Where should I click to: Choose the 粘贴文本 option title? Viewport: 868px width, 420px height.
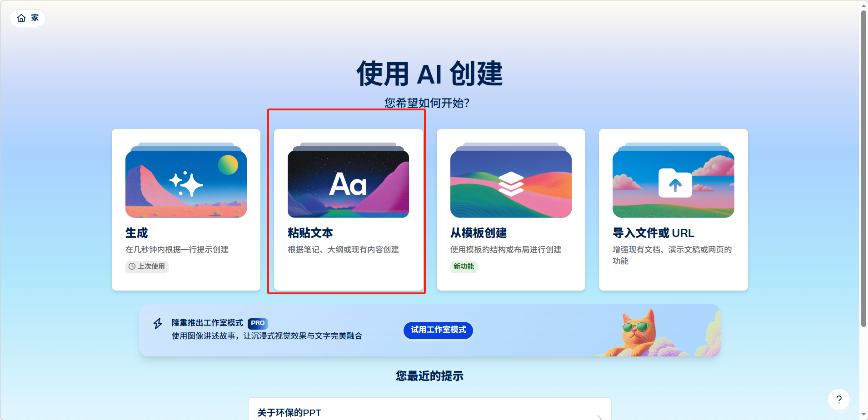(310, 233)
